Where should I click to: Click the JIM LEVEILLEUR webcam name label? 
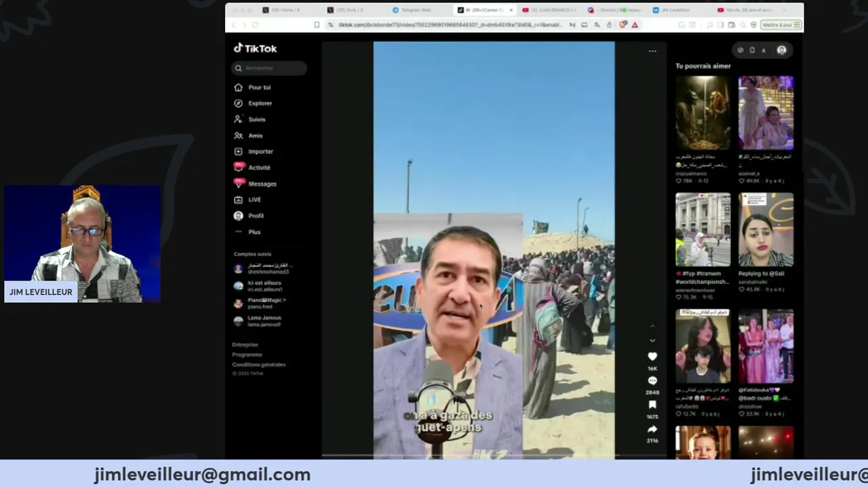pyautogui.click(x=41, y=292)
